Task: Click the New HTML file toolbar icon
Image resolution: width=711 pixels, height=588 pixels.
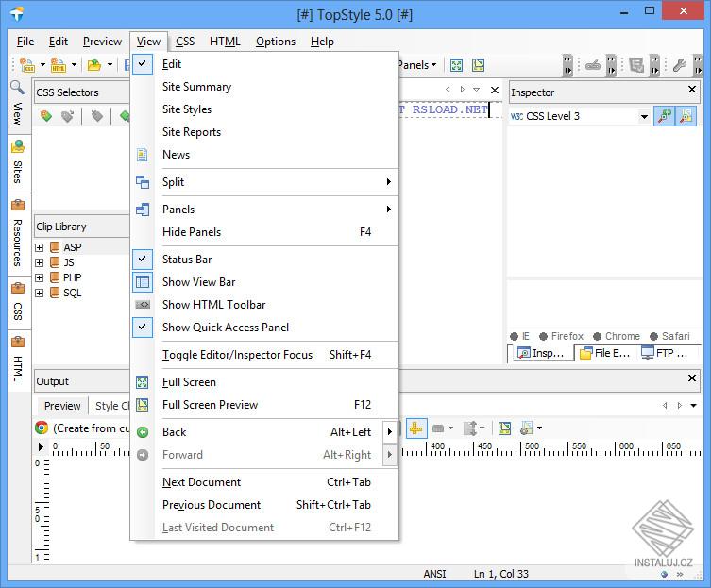Action: pyautogui.click(x=58, y=65)
